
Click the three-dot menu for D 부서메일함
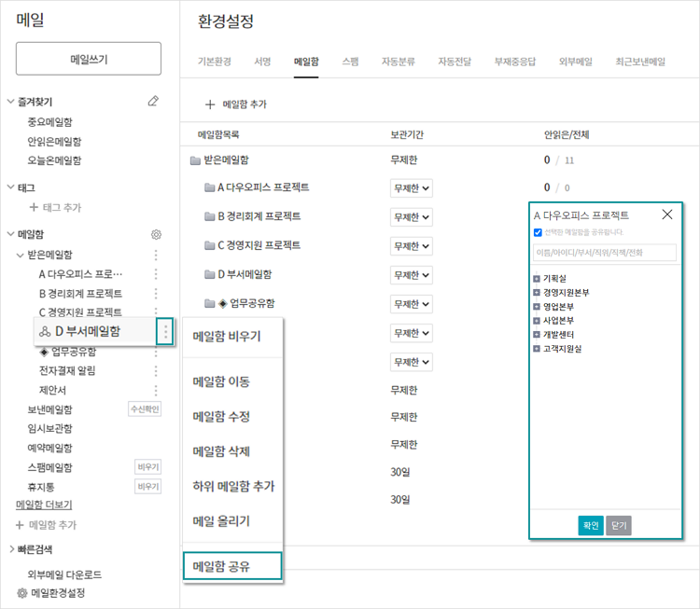tap(165, 331)
